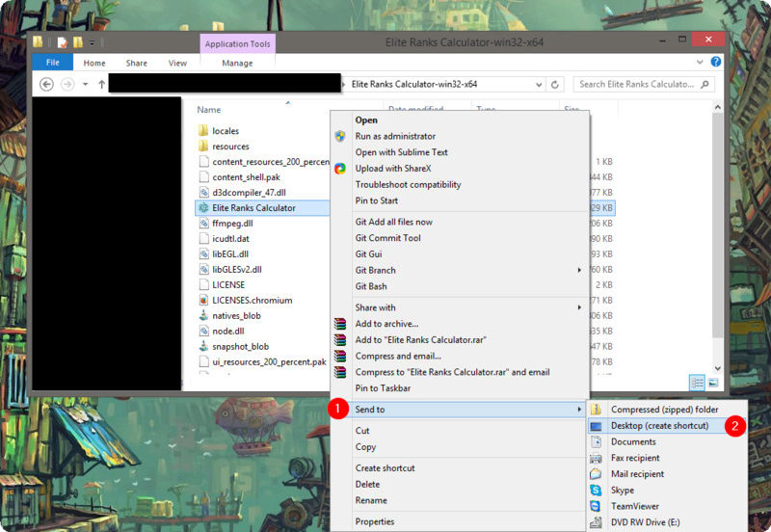
Task: Switch to large thumbnails view icon
Action: click(713, 383)
